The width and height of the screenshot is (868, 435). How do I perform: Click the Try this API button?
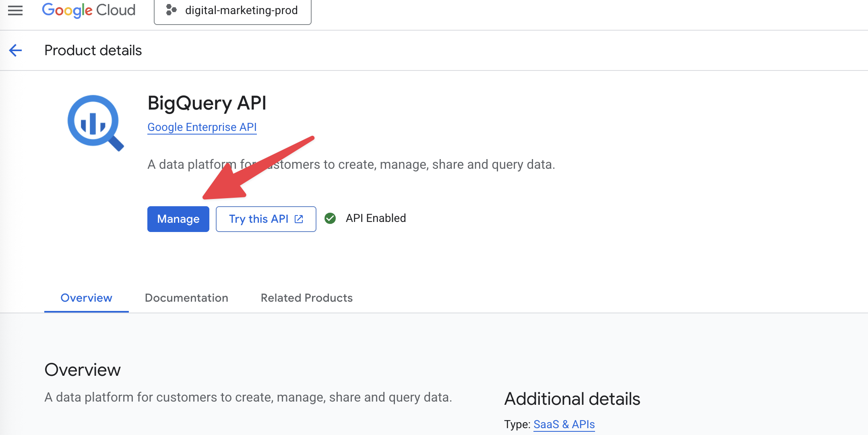(258, 219)
